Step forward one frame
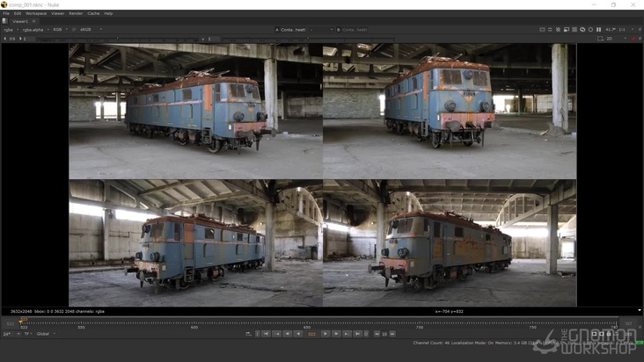 (336, 334)
